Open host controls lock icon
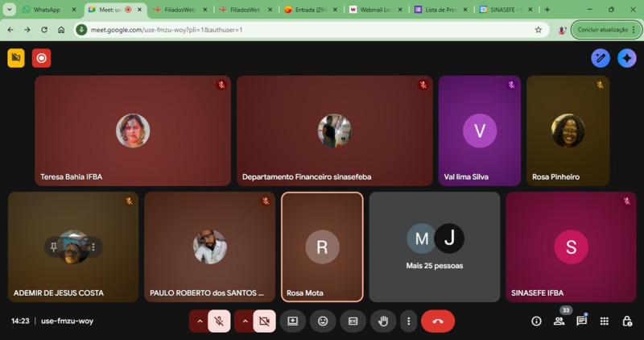Screen dimensions: 644x340 (x=626, y=321)
